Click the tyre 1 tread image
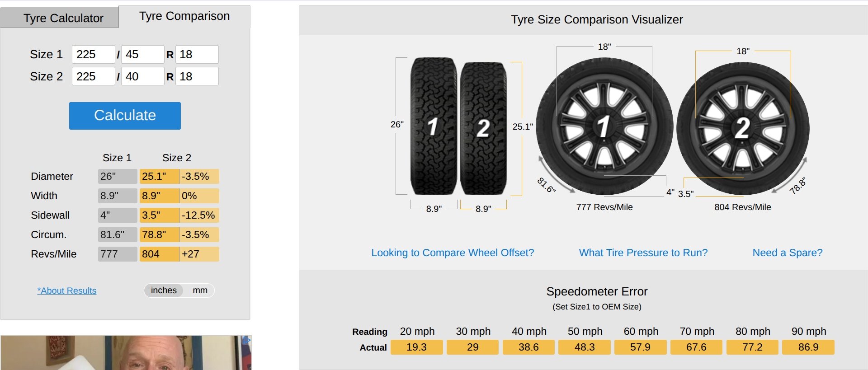This screenshot has height=370, width=868. click(434, 126)
